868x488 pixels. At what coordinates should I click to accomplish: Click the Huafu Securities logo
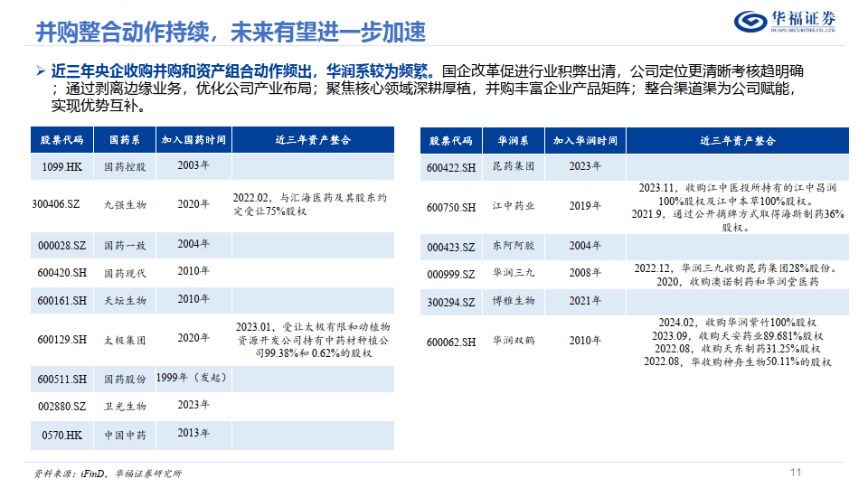[x=785, y=22]
